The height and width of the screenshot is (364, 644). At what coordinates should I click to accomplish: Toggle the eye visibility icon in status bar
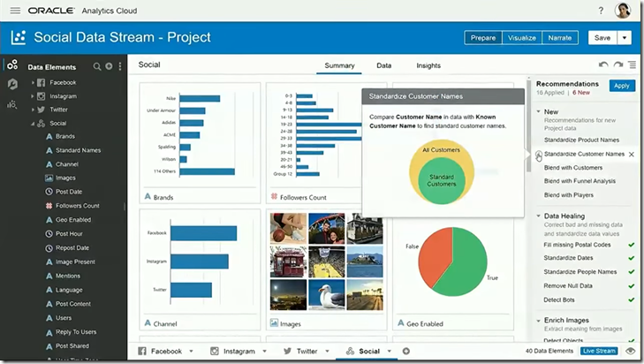click(631, 351)
